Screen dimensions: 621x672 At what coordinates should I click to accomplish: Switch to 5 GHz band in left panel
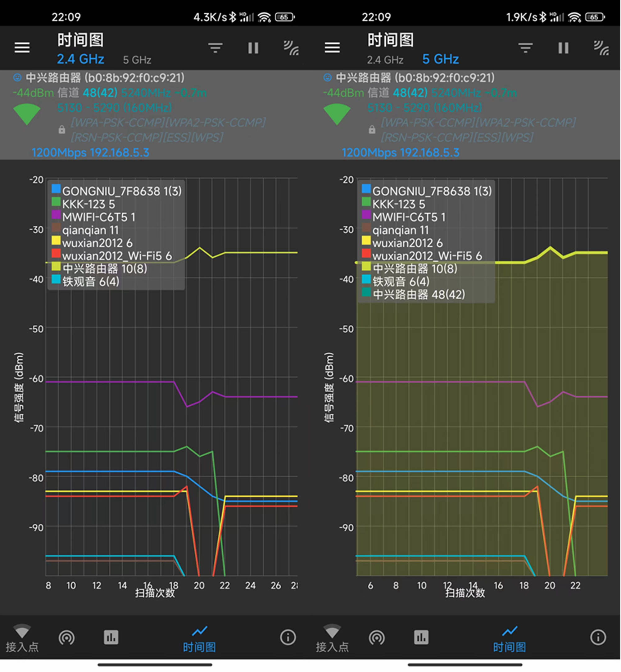point(137,60)
